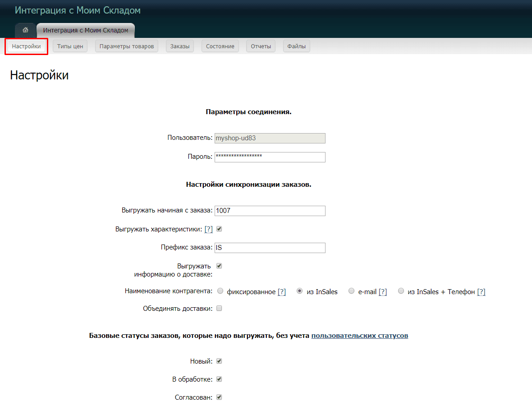
Task: Switch to the Типы цен tab
Action: click(70, 46)
